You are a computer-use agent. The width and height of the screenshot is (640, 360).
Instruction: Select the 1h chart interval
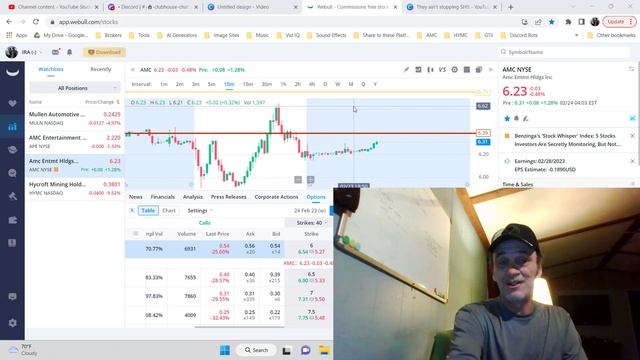coord(283,84)
